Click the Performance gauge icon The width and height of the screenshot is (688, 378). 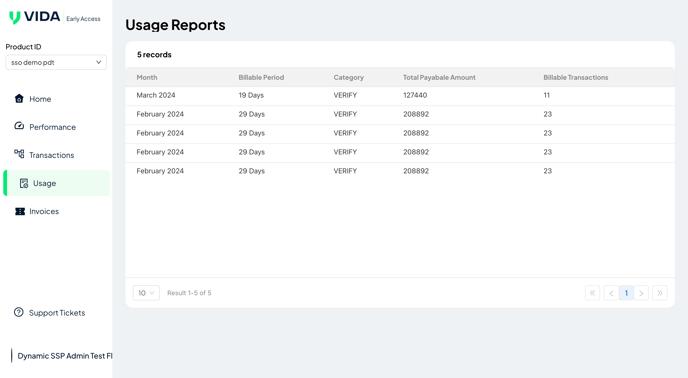[x=19, y=126]
